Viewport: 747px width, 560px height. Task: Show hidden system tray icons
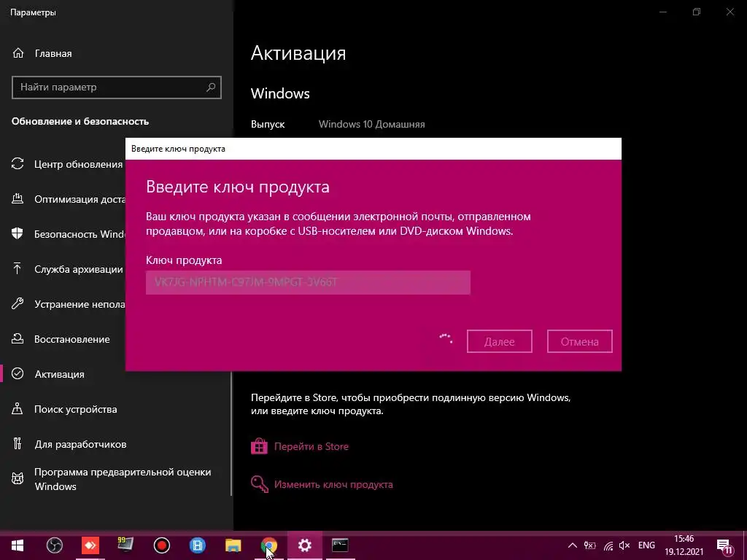coord(572,545)
